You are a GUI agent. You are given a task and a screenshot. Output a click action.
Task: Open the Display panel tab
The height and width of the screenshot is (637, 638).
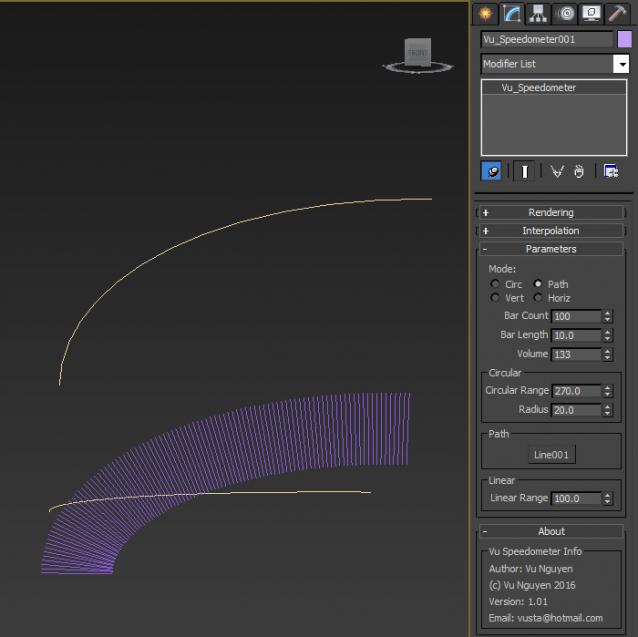(x=591, y=13)
